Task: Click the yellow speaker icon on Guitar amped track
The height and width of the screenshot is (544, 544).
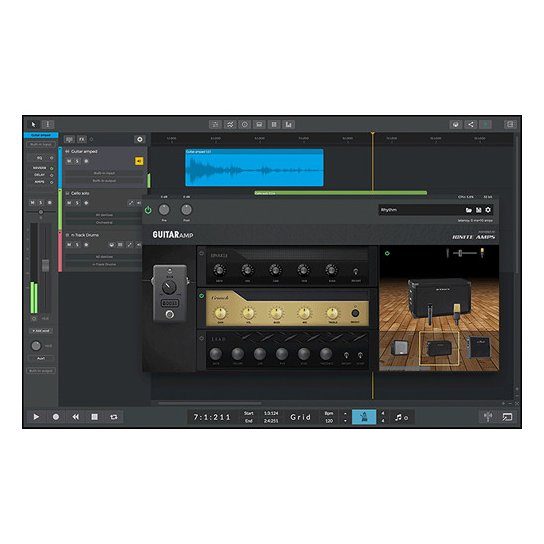Action: [x=139, y=161]
